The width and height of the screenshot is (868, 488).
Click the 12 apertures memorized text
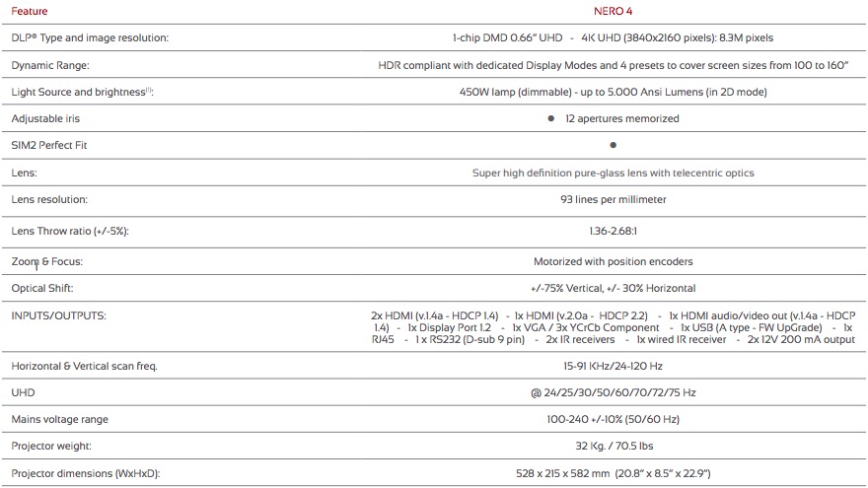pyautogui.click(x=621, y=118)
